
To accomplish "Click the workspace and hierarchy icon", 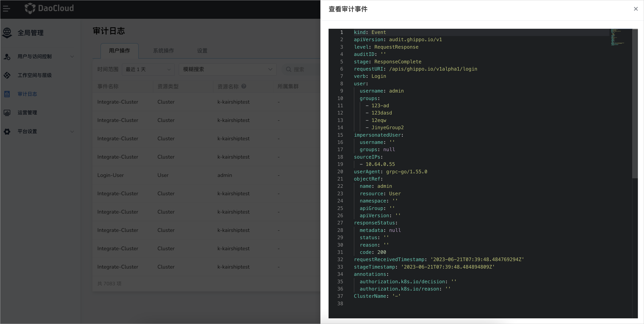I will [x=7, y=75].
